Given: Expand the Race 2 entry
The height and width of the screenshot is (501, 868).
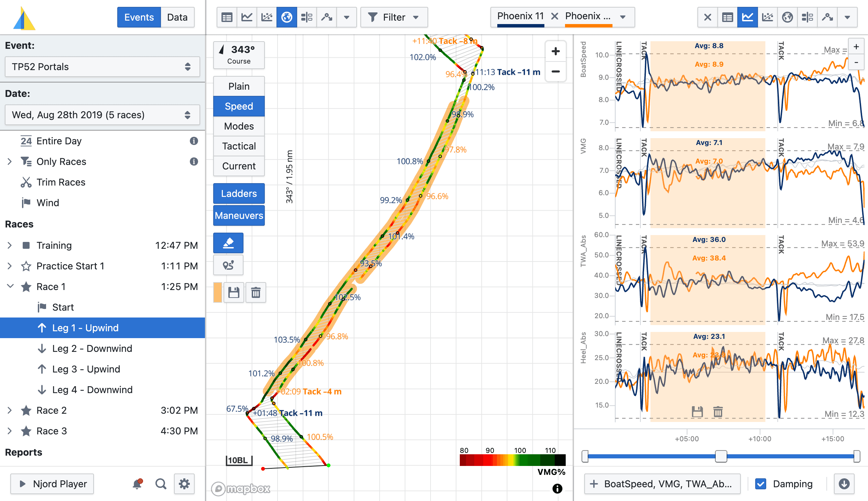Looking at the screenshot, I should [10, 410].
